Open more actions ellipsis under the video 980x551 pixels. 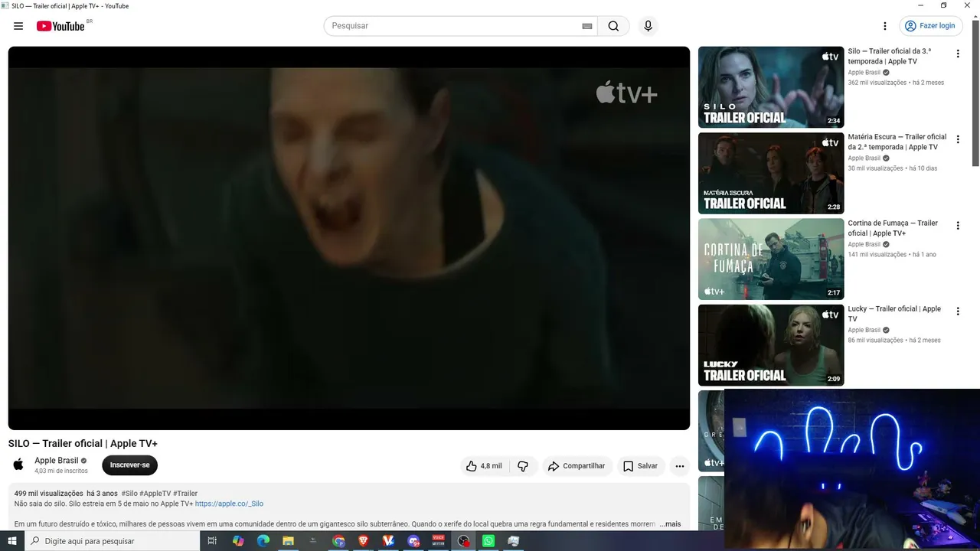pyautogui.click(x=680, y=466)
